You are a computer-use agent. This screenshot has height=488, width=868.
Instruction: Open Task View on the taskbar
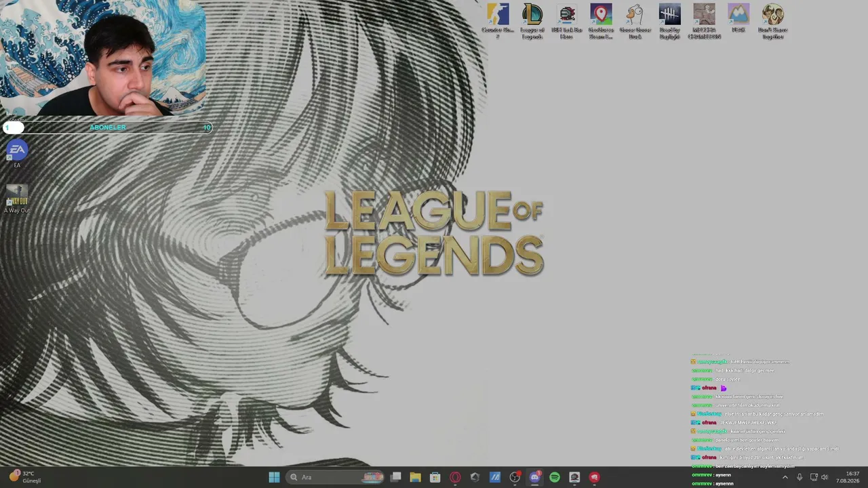pyautogui.click(x=396, y=477)
